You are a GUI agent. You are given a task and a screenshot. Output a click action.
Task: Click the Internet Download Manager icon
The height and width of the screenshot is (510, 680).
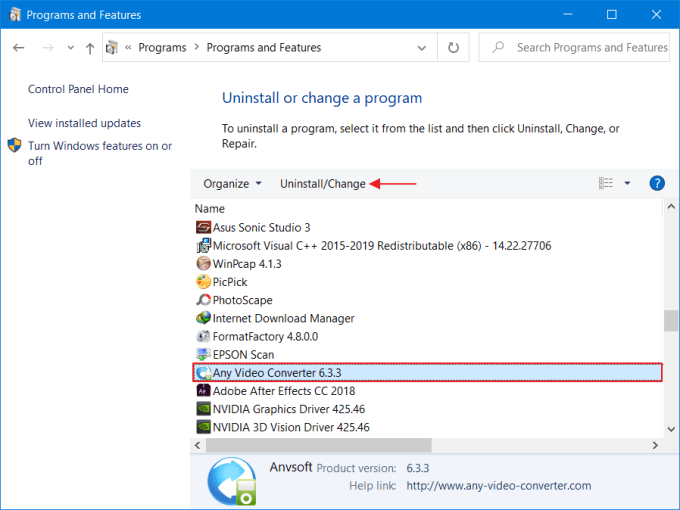click(x=203, y=318)
